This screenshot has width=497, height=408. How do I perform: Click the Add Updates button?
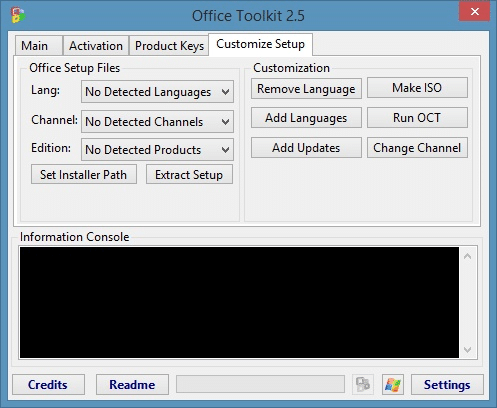click(x=306, y=148)
